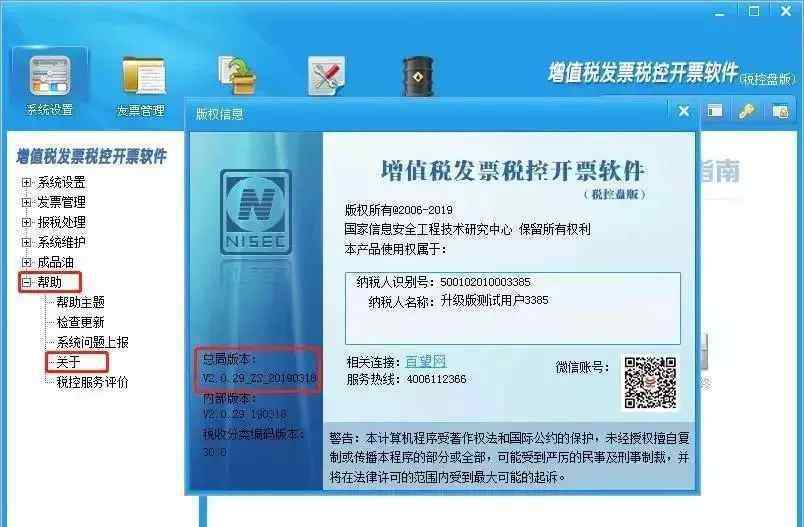
Task: Expand the 成品油 tree node
Action: [x=27, y=262]
